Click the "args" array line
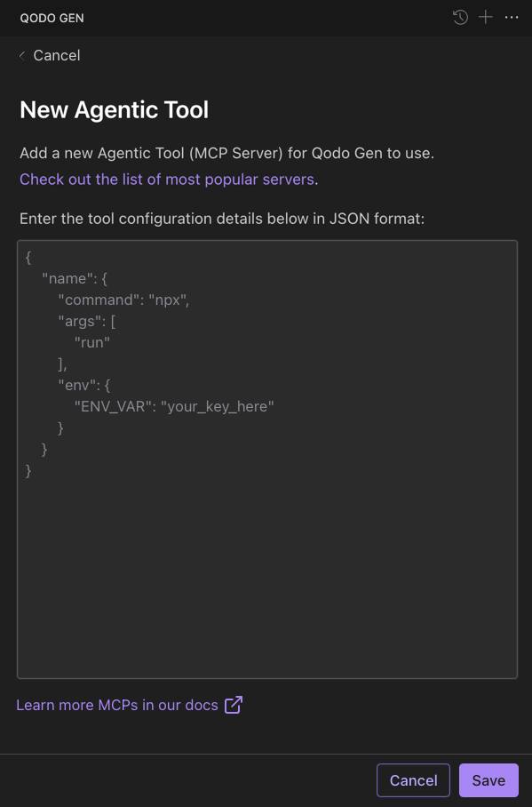 [x=80, y=321]
